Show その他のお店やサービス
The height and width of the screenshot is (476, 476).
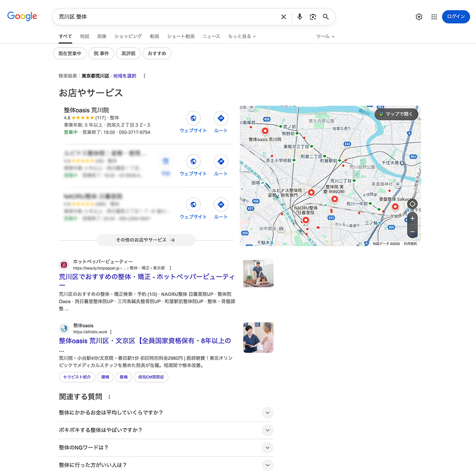click(146, 240)
